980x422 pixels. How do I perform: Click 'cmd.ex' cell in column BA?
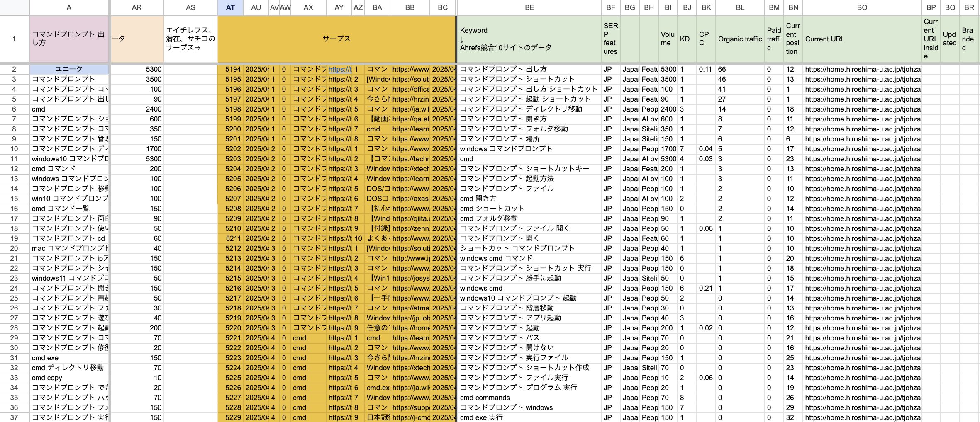[377, 388]
